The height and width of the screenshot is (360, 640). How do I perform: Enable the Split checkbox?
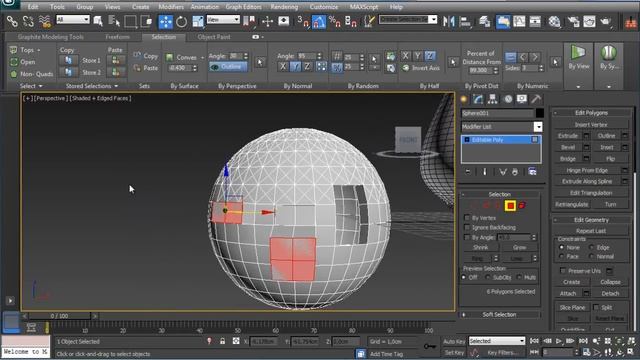pyautogui.click(x=596, y=307)
